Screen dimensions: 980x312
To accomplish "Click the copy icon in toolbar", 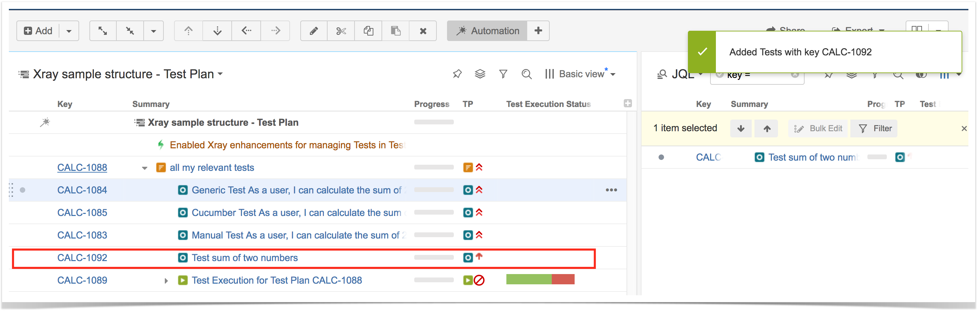I will click(x=368, y=31).
